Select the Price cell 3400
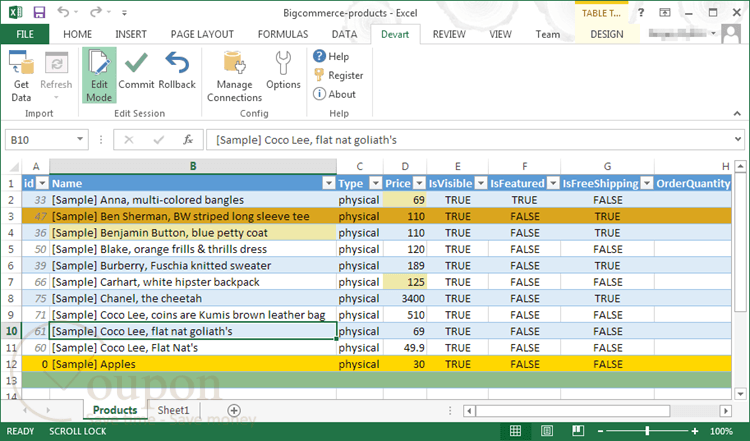Image resolution: width=750 pixels, height=441 pixels. coord(405,298)
